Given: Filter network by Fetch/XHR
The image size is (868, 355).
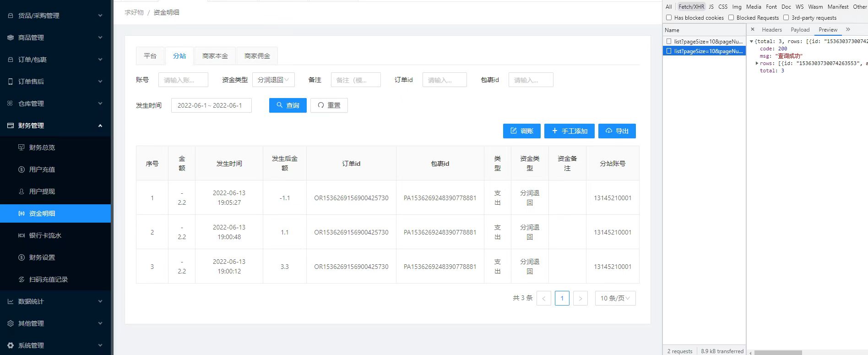Looking at the screenshot, I should [691, 7].
